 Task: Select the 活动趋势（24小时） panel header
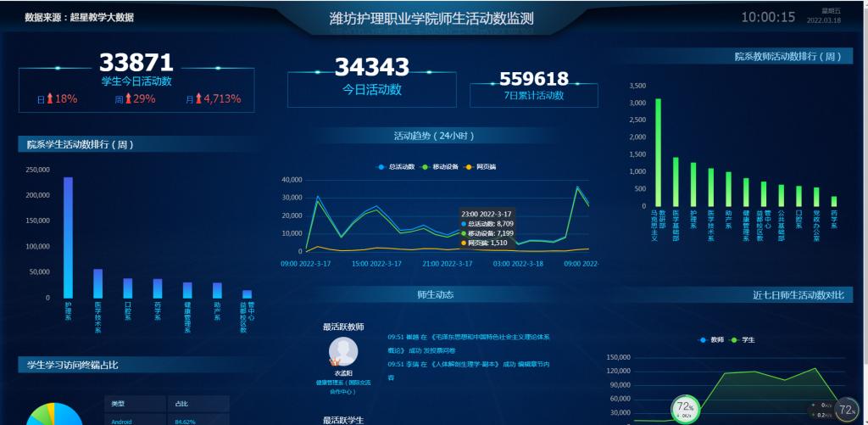coord(433,136)
